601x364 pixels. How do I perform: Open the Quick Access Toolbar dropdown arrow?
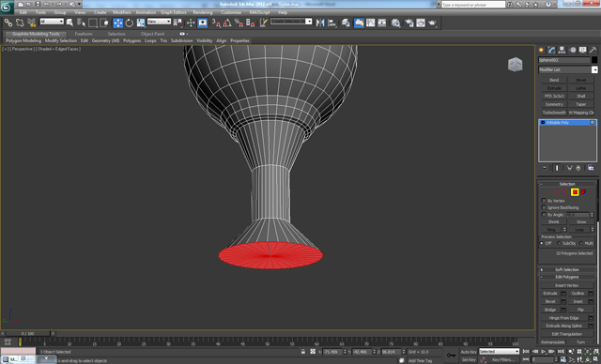[79, 4]
